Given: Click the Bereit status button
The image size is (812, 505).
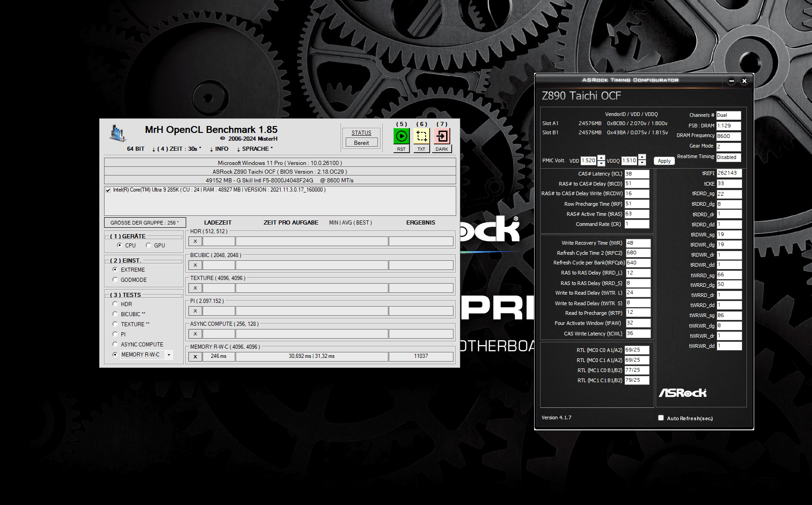Looking at the screenshot, I should point(361,143).
